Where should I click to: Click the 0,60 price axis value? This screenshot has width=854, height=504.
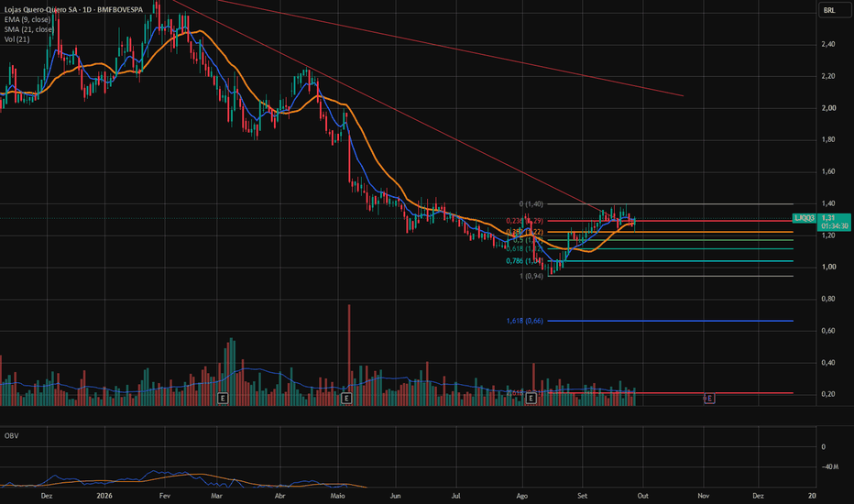click(x=828, y=331)
